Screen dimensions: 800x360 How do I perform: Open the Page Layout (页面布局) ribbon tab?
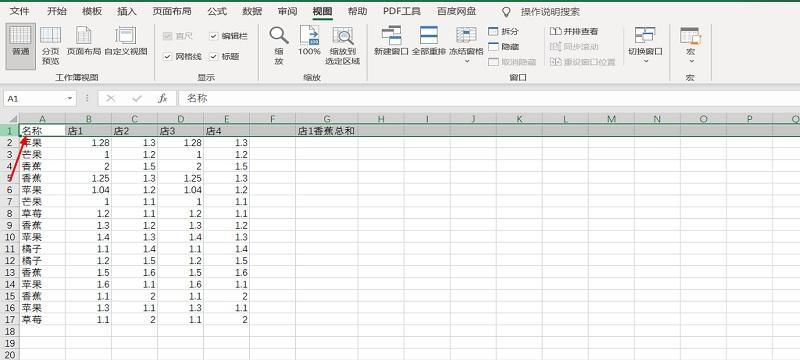click(x=172, y=11)
